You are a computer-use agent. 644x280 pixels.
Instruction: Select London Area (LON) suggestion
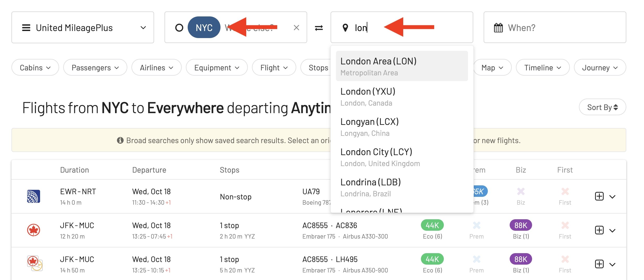tap(402, 66)
